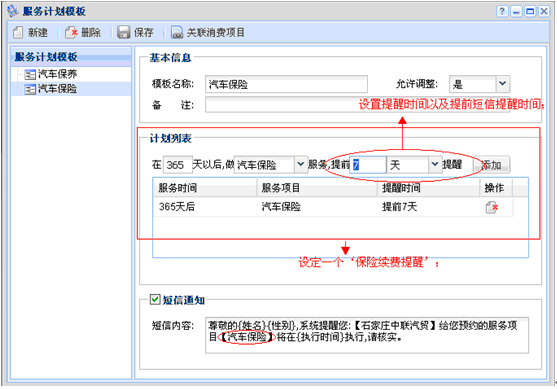Image resolution: width=557 pixels, height=389 pixels.
Task: Click the 备注 remarks field
Action: pos(357,105)
